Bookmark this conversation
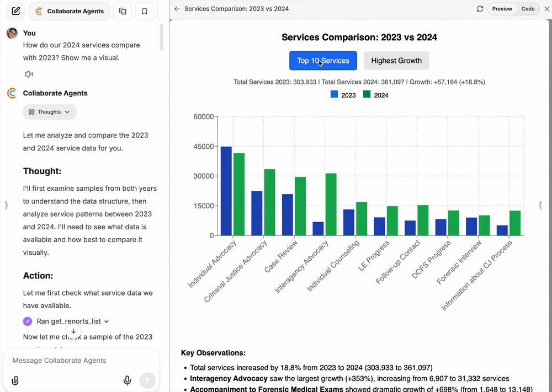This screenshot has height=392, width=552. (145, 11)
